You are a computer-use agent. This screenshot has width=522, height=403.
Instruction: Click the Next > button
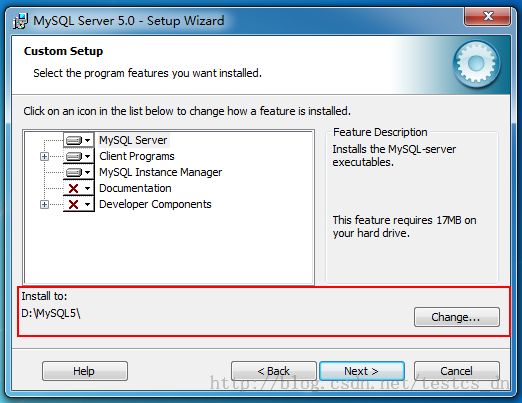[x=362, y=371]
